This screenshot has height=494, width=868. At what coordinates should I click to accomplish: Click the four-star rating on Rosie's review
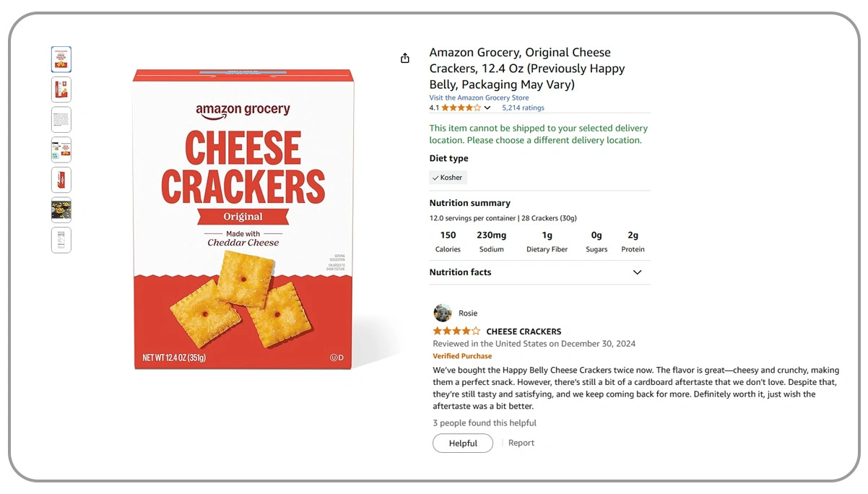[x=456, y=331]
